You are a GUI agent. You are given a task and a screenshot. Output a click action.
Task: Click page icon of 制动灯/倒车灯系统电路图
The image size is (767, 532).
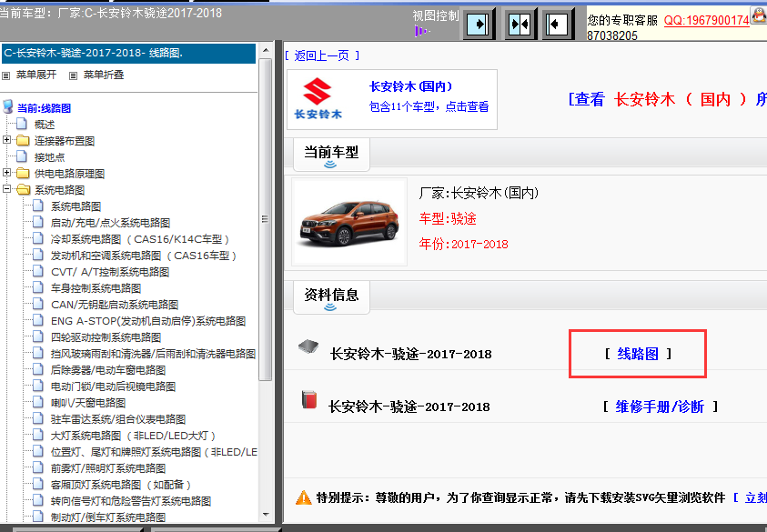pos(38,517)
